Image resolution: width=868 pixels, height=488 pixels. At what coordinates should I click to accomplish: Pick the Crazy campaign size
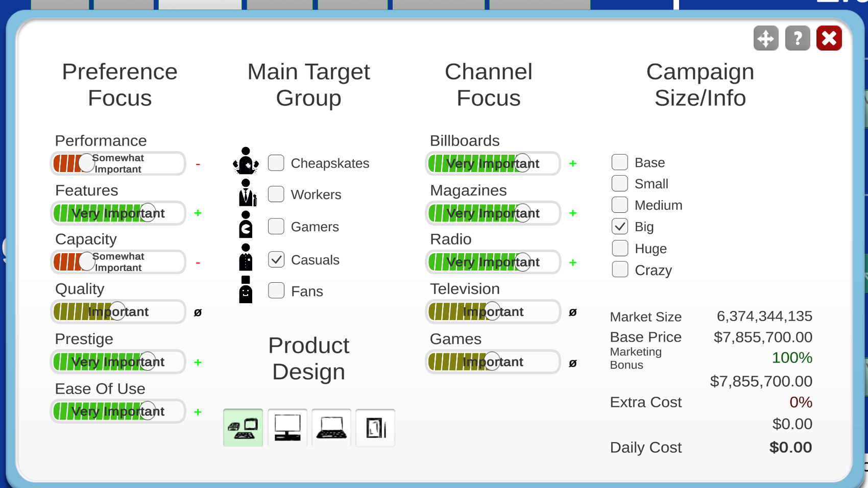620,269
